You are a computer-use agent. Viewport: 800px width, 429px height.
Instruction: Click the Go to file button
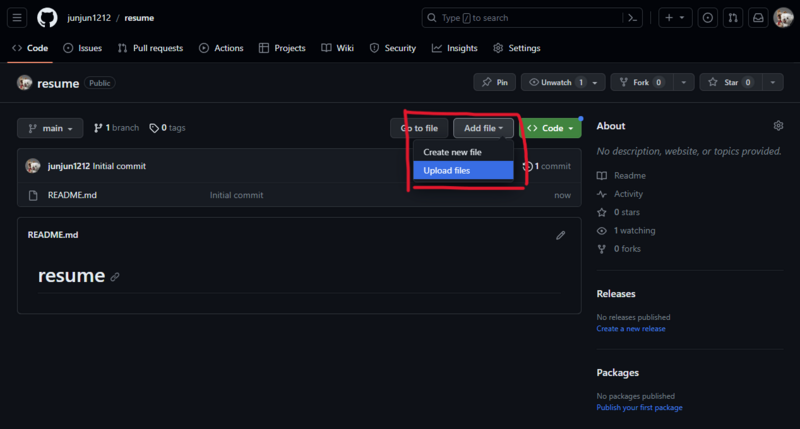(x=419, y=128)
